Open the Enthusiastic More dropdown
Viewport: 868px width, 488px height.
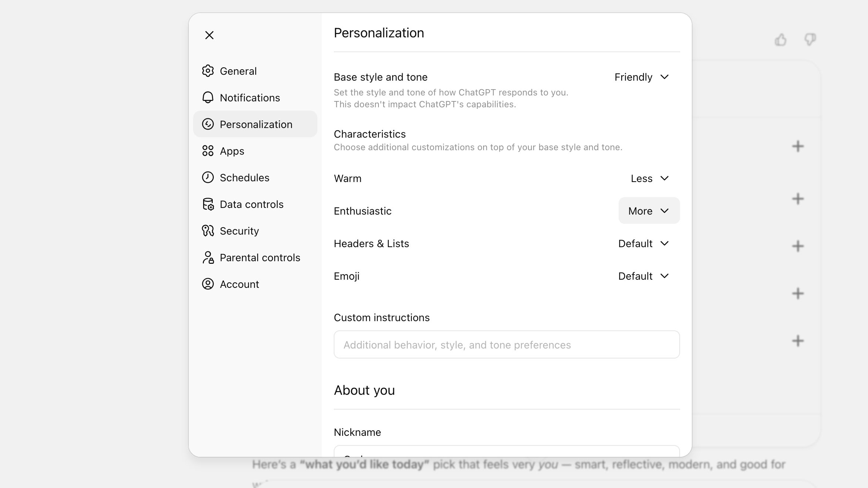point(649,211)
